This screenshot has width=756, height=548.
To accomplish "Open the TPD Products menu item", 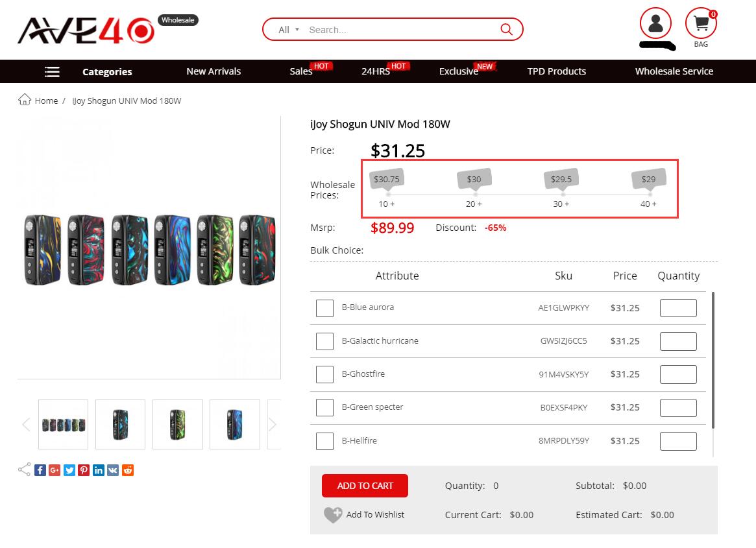I will point(556,71).
